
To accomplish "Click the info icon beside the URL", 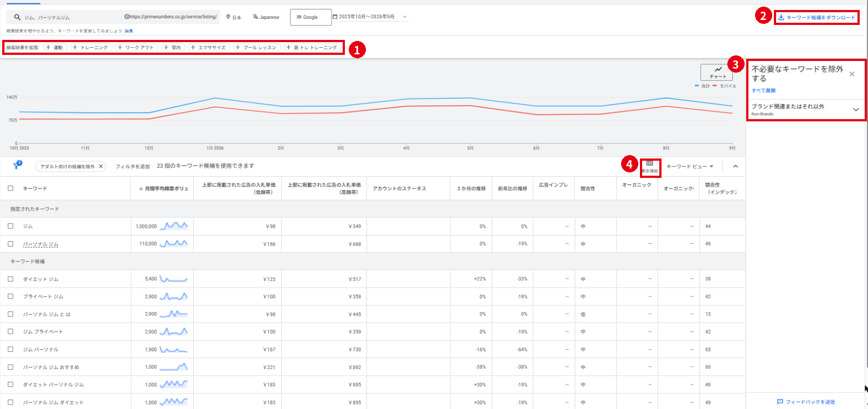I will 127,17.
